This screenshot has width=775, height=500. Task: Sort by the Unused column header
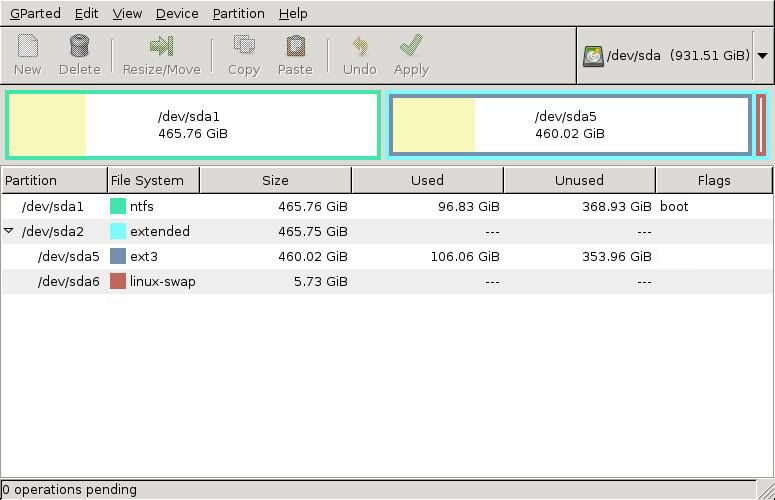(x=579, y=180)
